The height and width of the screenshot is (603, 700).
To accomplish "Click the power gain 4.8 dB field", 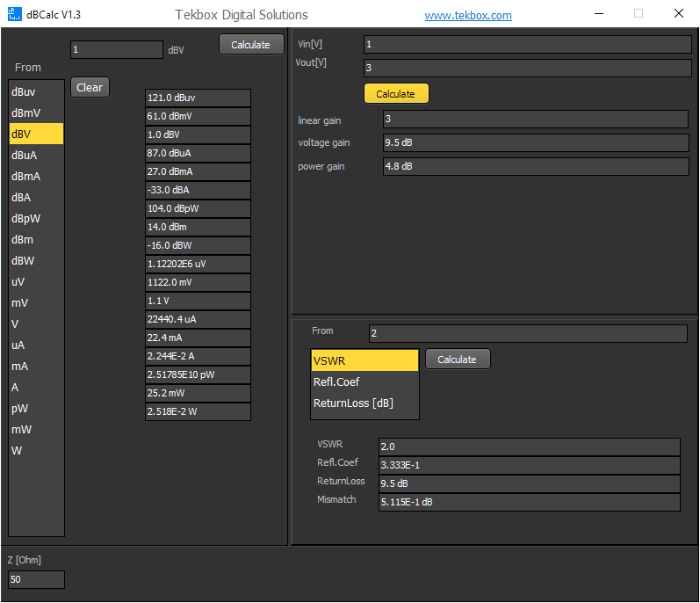I will [536, 166].
